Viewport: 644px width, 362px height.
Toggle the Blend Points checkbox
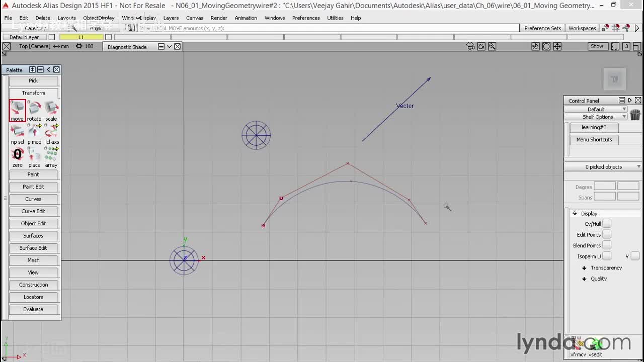click(607, 245)
